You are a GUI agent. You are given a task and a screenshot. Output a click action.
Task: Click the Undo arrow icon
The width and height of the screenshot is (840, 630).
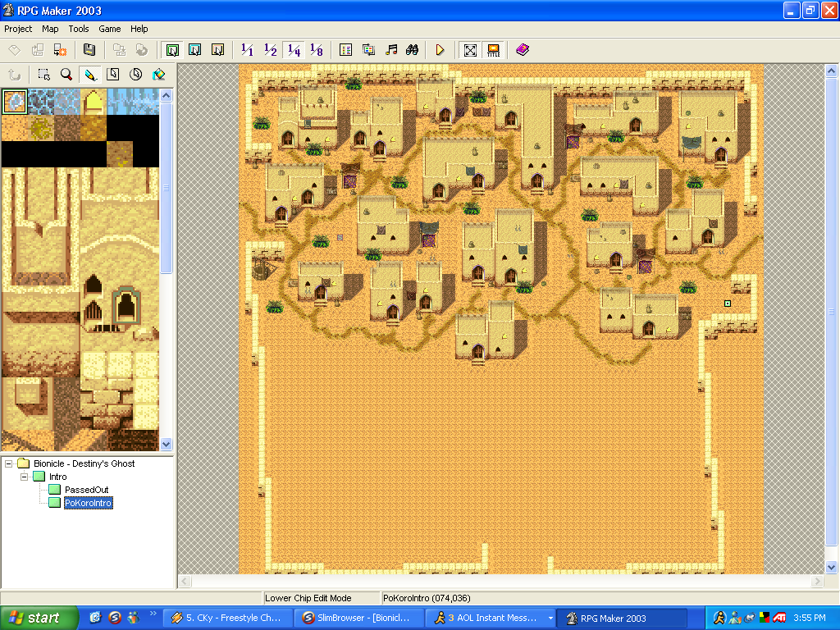(15, 75)
